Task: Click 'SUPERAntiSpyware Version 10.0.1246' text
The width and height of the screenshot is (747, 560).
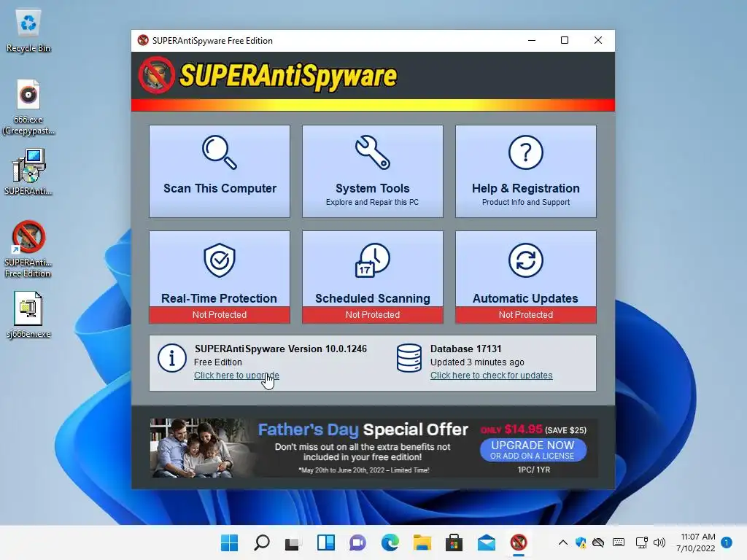Action: [x=281, y=349]
